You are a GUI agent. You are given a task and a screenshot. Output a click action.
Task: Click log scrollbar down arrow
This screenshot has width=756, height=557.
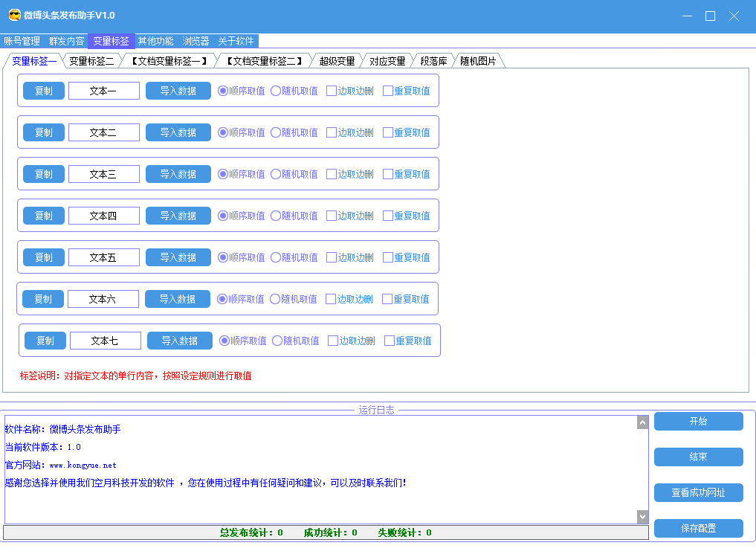pos(642,517)
